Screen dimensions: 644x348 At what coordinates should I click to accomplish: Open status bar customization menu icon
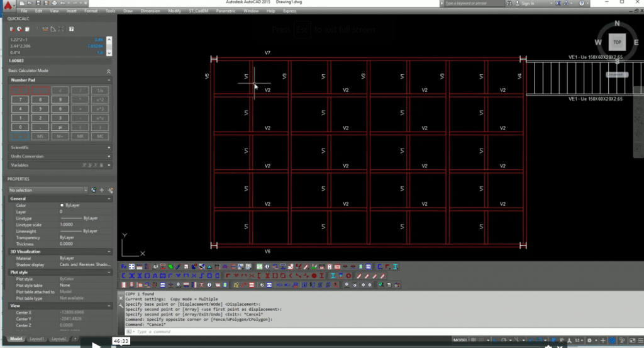[641, 340]
